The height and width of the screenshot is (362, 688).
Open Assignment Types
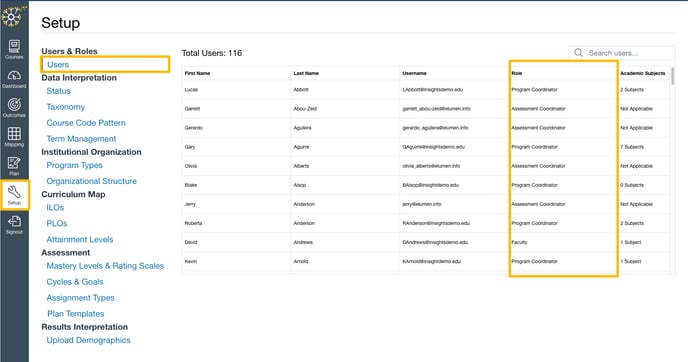point(80,298)
